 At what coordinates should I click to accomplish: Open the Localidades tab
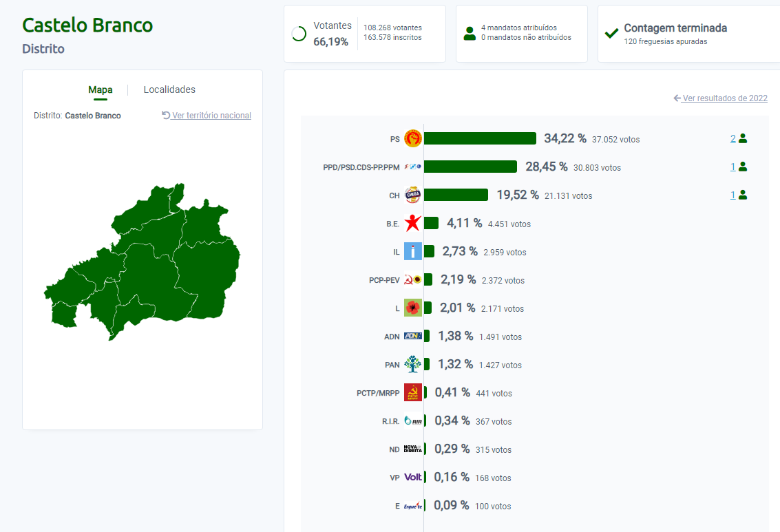pos(169,89)
